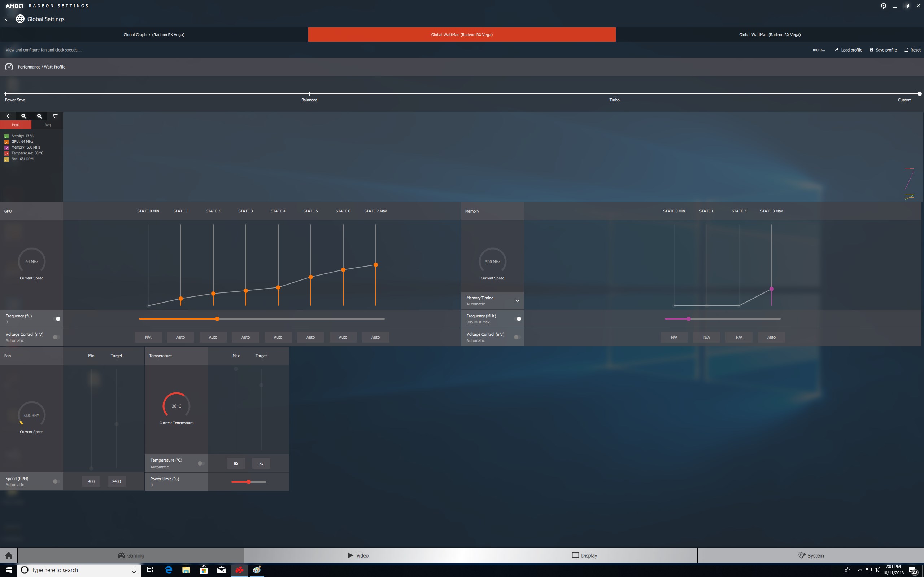Select the Avg graph tab

[47, 125]
